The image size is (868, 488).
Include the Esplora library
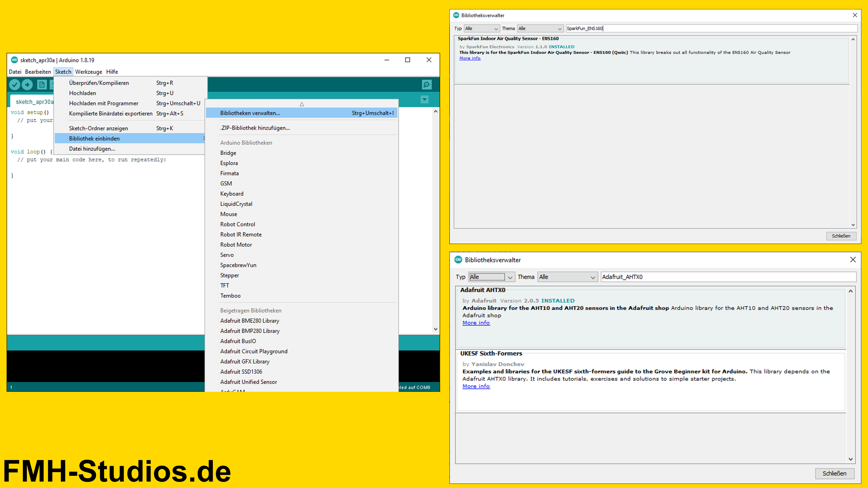tap(302, 163)
